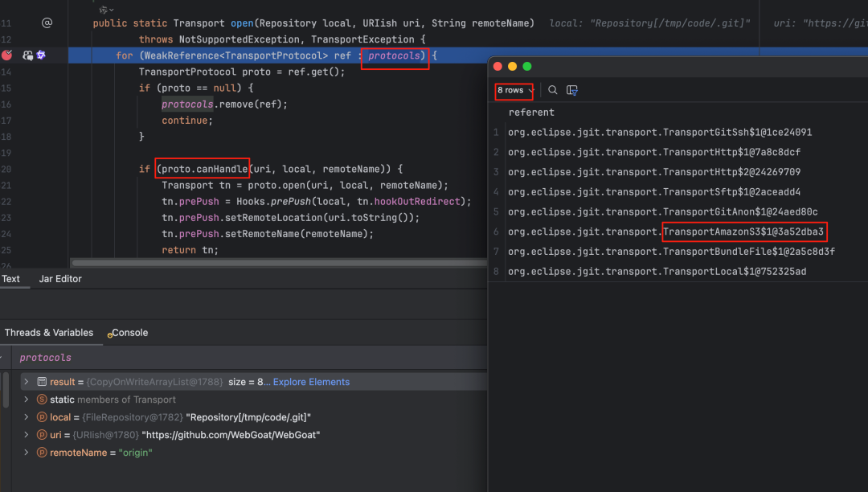This screenshot has width=868, height=492.
Task: Click the editor's horizontal scrollbar
Action: pyautogui.click(x=280, y=263)
